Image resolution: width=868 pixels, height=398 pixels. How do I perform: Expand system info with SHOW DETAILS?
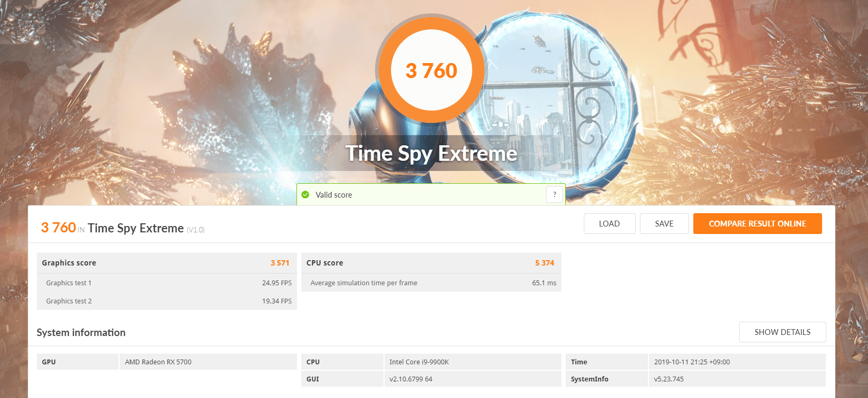[x=783, y=332]
